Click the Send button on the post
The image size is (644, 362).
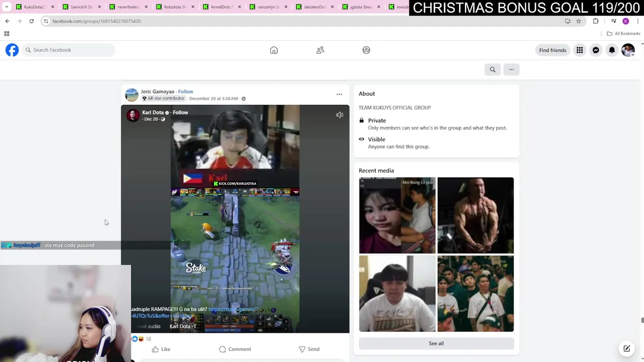tap(309, 349)
